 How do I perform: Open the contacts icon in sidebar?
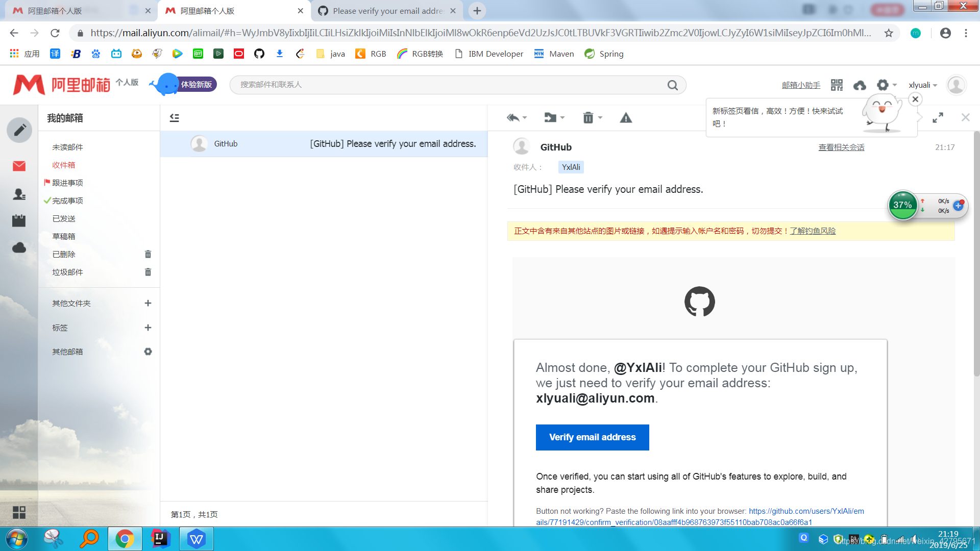point(19,194)
